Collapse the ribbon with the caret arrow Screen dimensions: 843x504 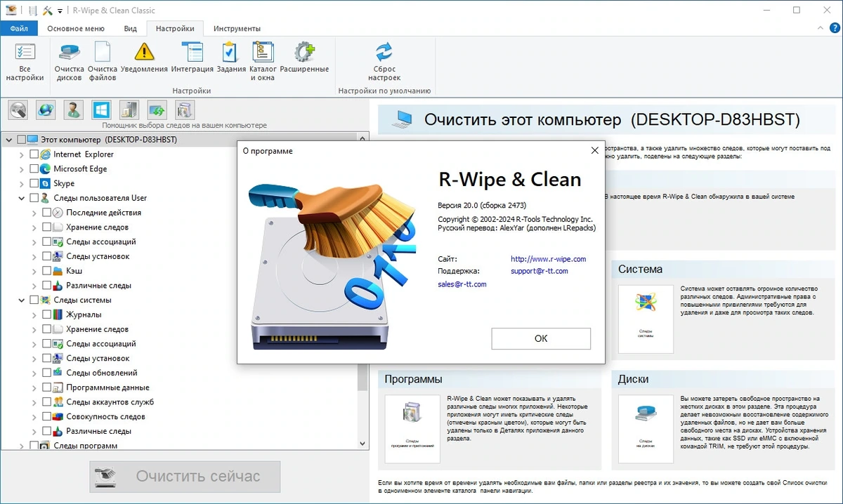(821, 29)
